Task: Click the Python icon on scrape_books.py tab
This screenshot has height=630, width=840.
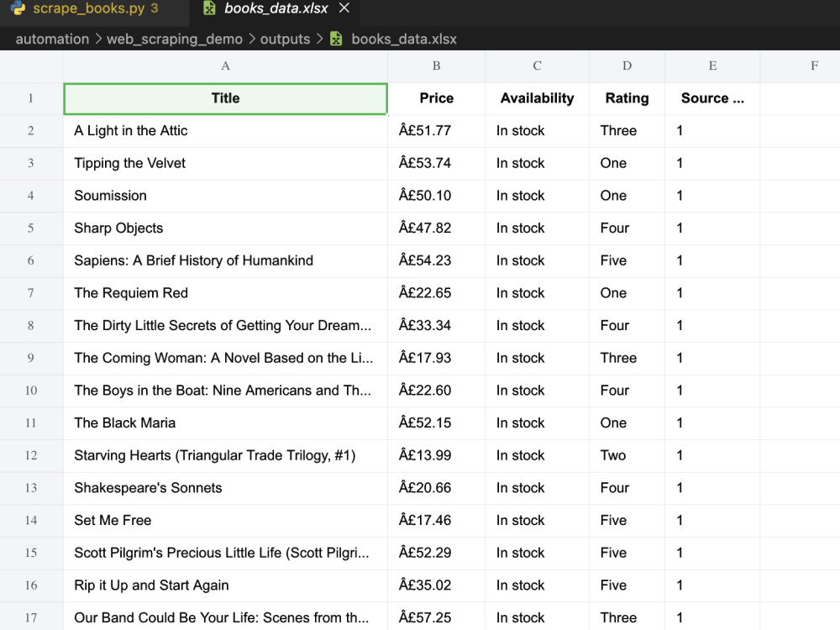Action: tap(18, 8)
